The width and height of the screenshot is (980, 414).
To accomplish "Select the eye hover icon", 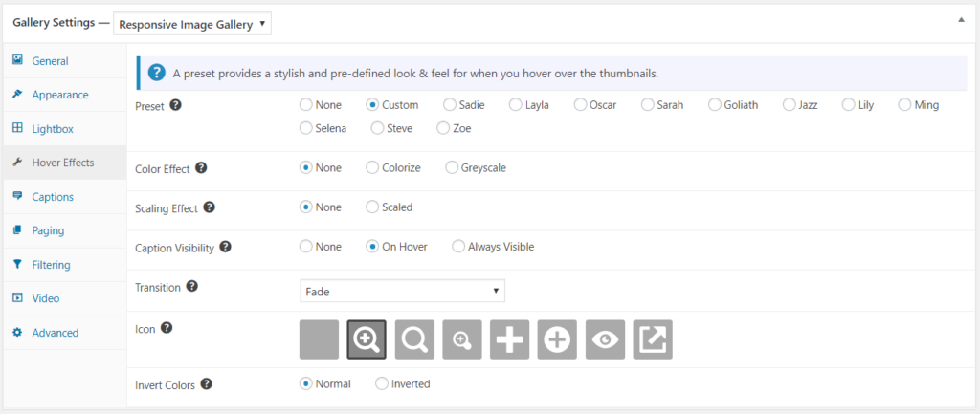I will point(605,339).
